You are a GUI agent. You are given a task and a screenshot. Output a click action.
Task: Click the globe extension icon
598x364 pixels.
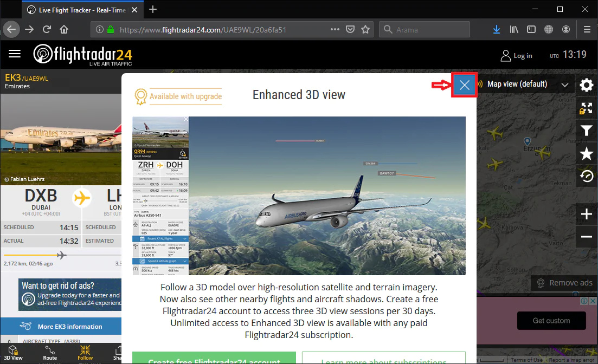pos(549,29)
